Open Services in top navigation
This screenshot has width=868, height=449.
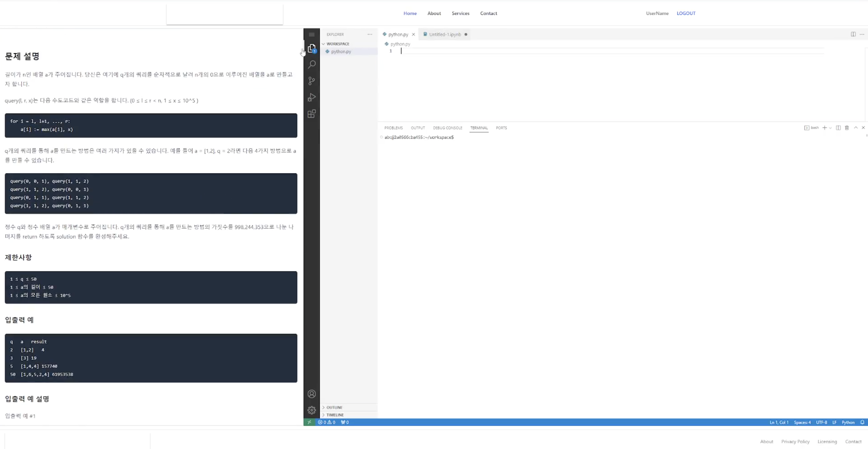(x=460, y=13)
